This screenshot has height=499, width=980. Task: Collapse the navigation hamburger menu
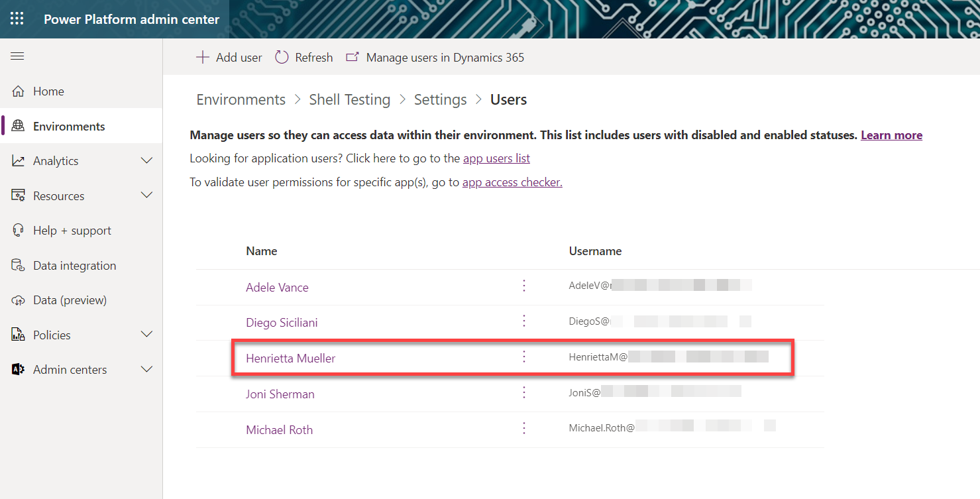pyautogui.click(x=17, y=56)
